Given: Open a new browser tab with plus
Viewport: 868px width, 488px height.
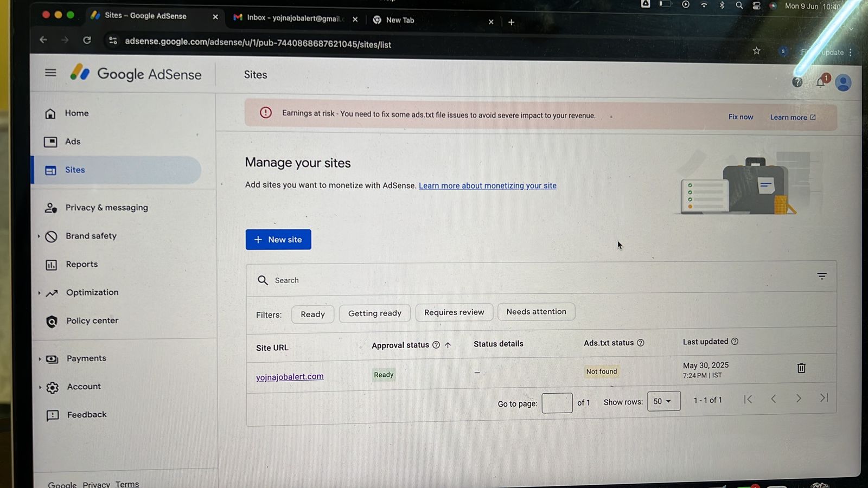Looking at the screenshot, I should (x=511, y=22).
